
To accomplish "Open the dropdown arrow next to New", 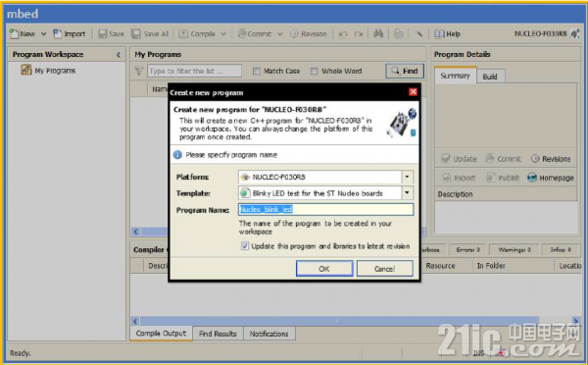I will pos(43,33).
